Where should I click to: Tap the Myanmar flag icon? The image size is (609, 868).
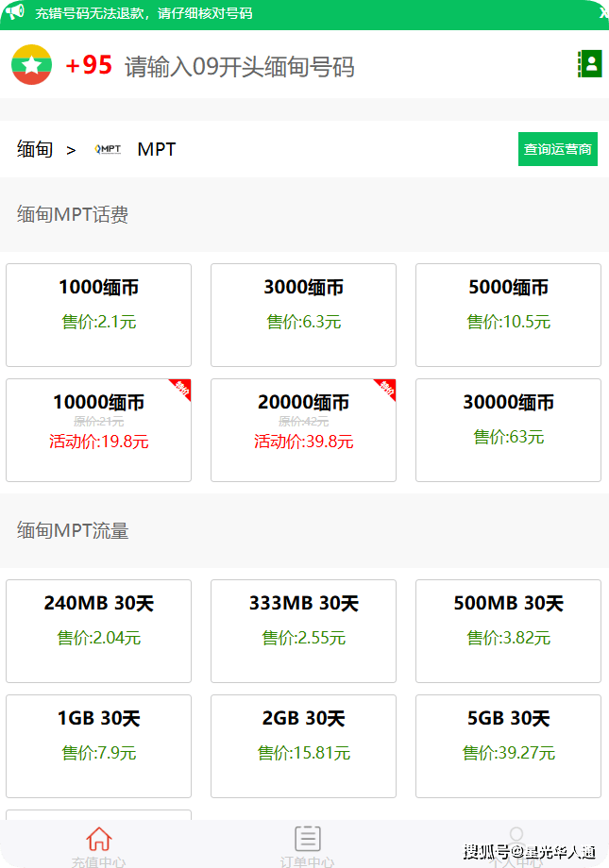(31, 65)
